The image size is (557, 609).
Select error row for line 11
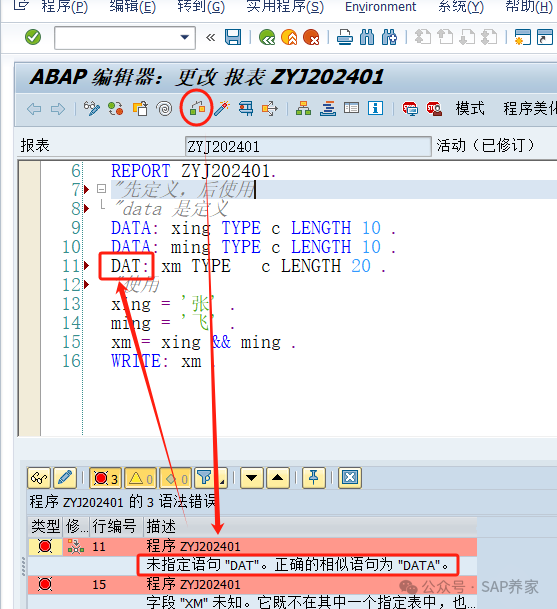coord(252,546)
